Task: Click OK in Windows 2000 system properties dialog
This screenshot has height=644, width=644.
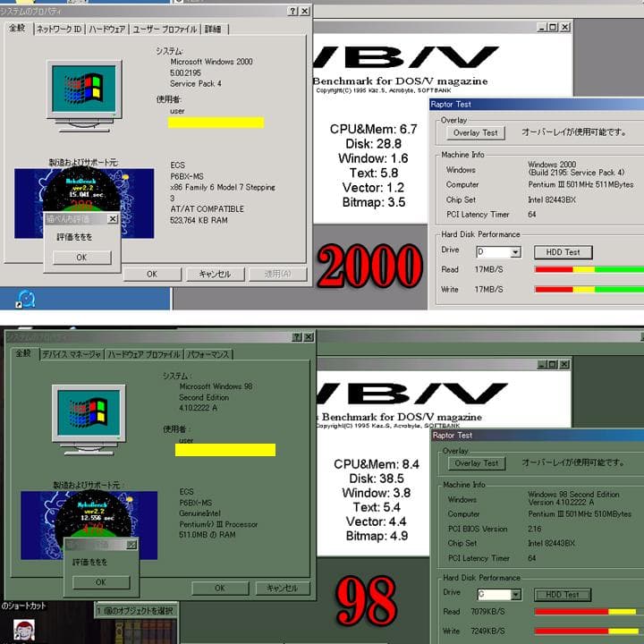Action: pos(152,274)
